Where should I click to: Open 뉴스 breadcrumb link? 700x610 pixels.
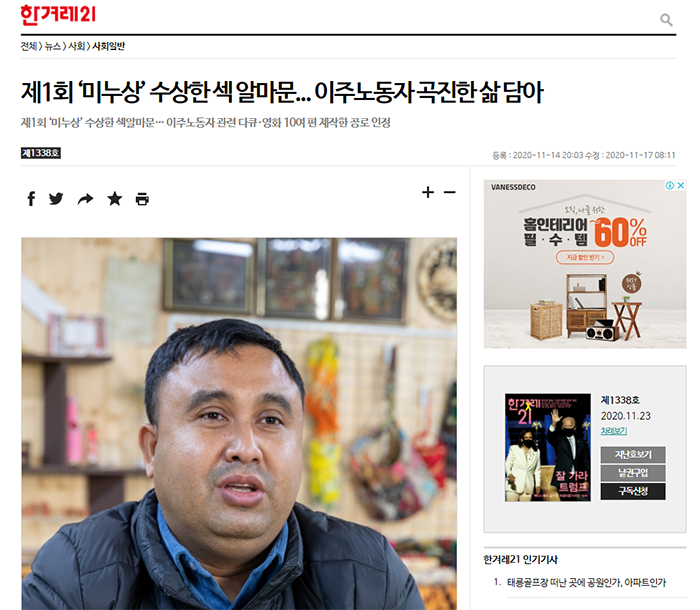tap(53, 46)
